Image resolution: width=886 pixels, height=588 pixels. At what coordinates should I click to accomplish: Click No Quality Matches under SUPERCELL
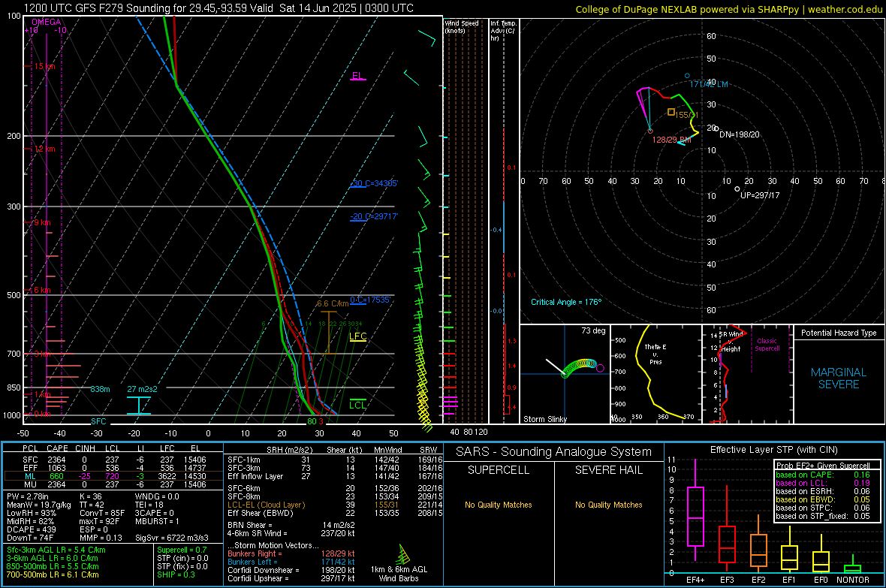coord(499,505)
